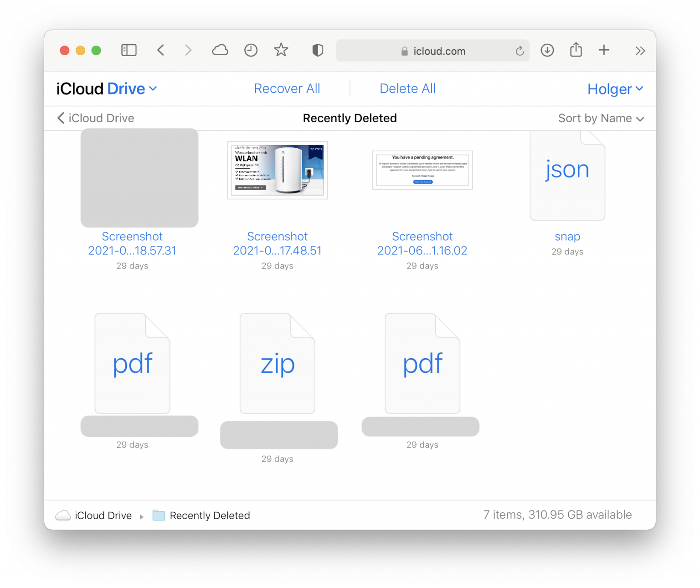This screenshot has height=588, width=700.
Task: Go back to iCloud Drive
Action: click(96, 118)
